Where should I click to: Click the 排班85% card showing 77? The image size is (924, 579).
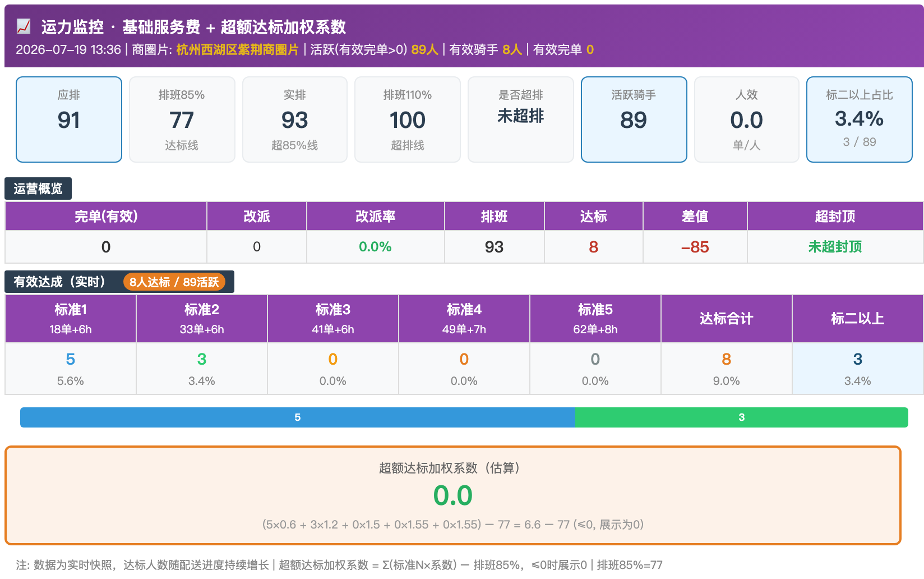182,120
